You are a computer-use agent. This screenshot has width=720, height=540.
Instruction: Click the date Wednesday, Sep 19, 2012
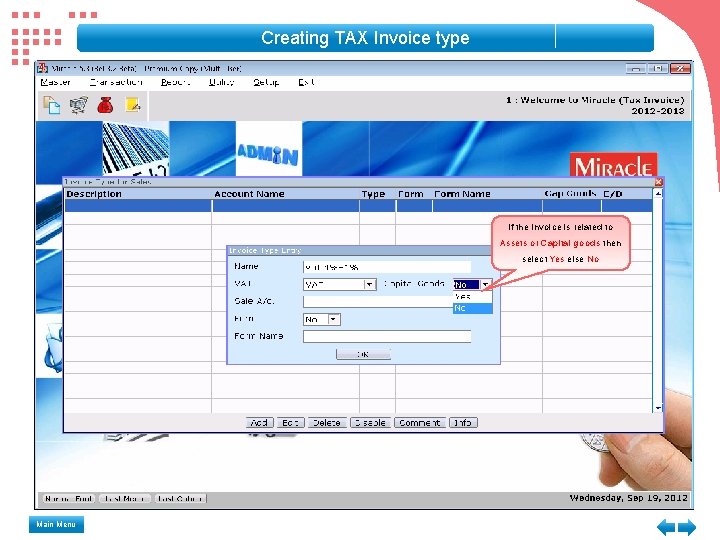click(629, 498)
